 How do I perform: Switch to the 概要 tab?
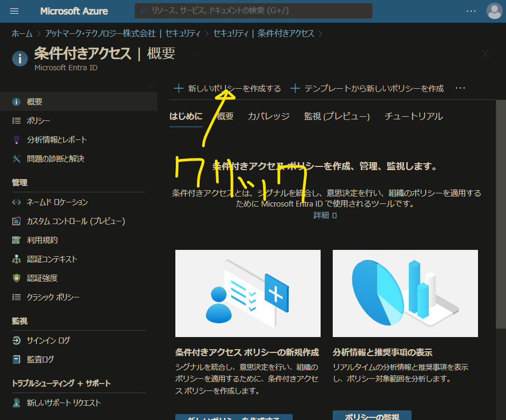(x=225, y=116)
